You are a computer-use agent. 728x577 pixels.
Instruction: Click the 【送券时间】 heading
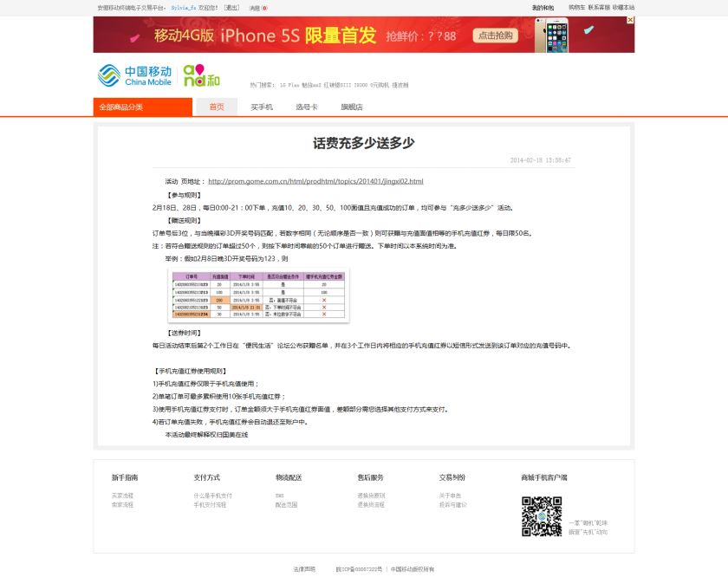(x=184, y=333)
